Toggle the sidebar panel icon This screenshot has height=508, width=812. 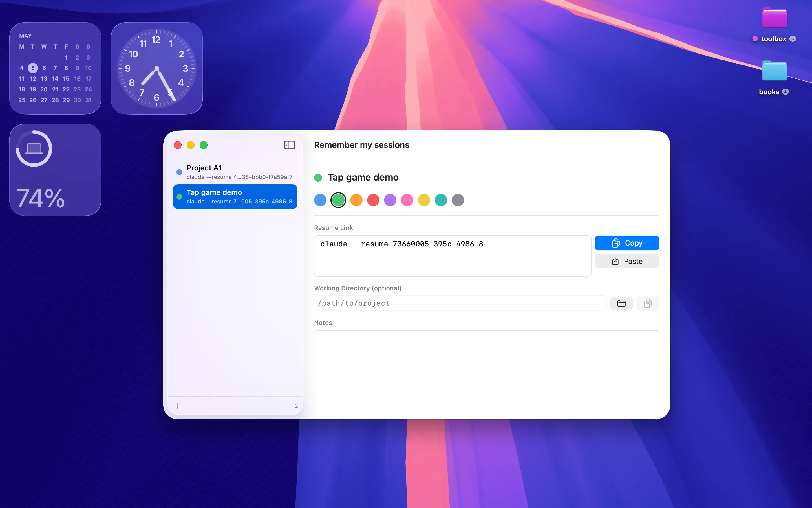click(289, 145)
